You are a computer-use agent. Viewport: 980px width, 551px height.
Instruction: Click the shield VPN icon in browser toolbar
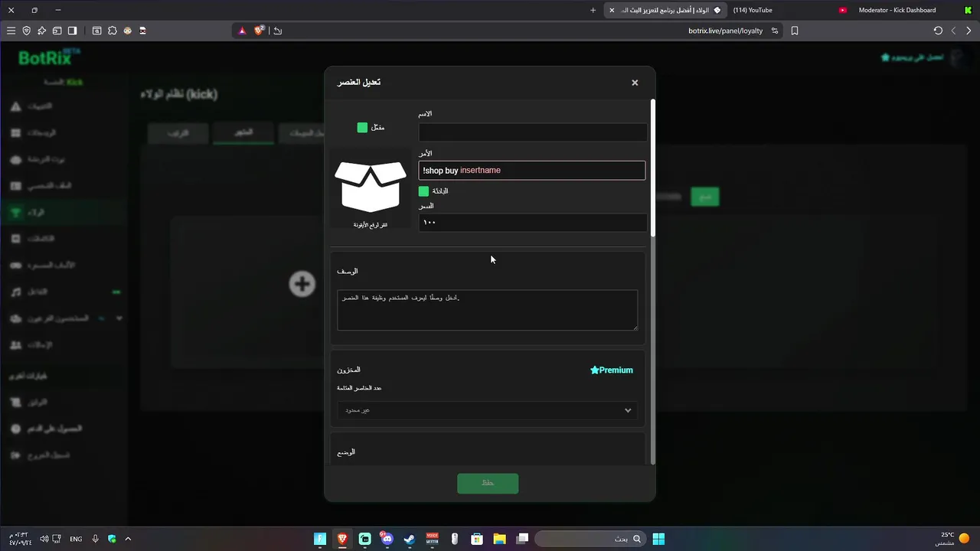pyautogui.click(x=26, y=31)
